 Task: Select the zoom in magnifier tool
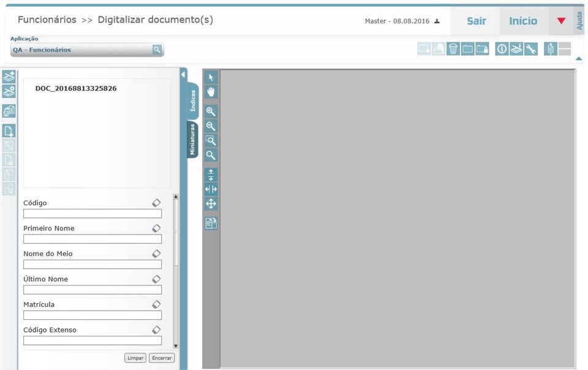(211, 111)
